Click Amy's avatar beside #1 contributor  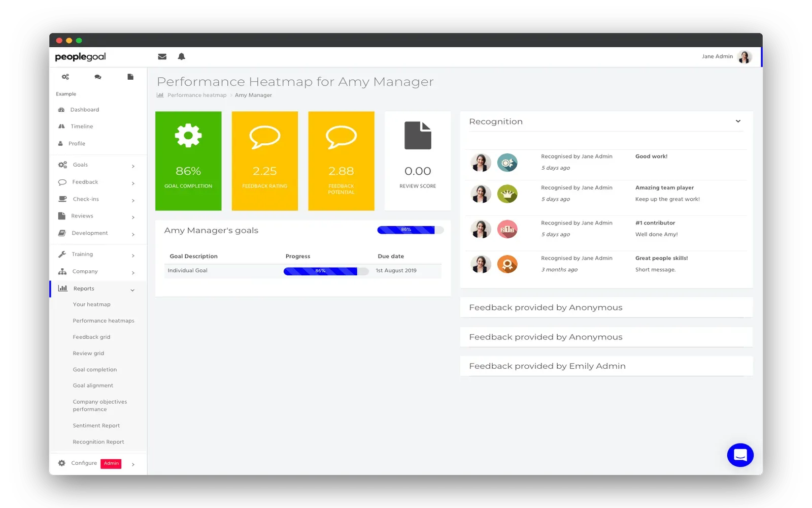tap(481, 229)
